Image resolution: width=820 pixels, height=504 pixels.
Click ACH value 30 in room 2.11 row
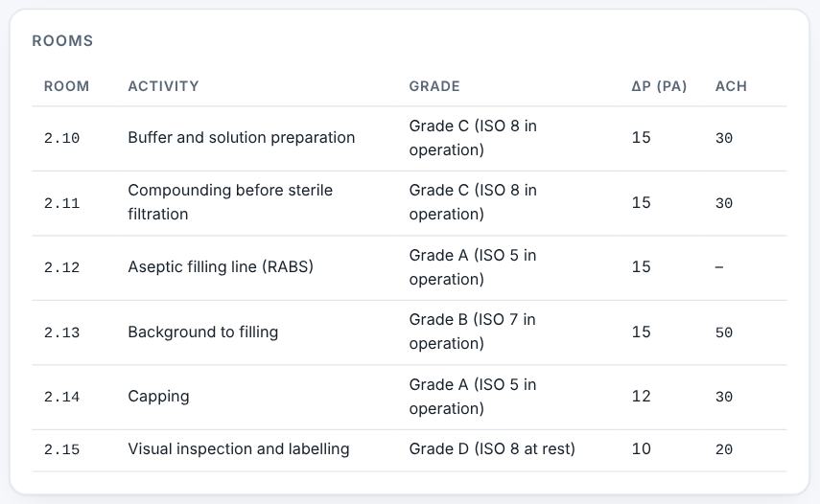(x=724, y=203)
